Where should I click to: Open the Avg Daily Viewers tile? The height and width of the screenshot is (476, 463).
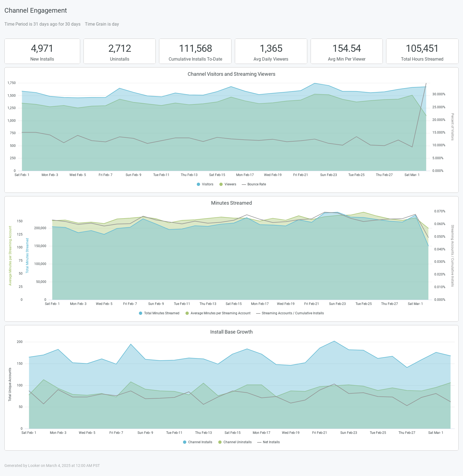pos(271,51)
